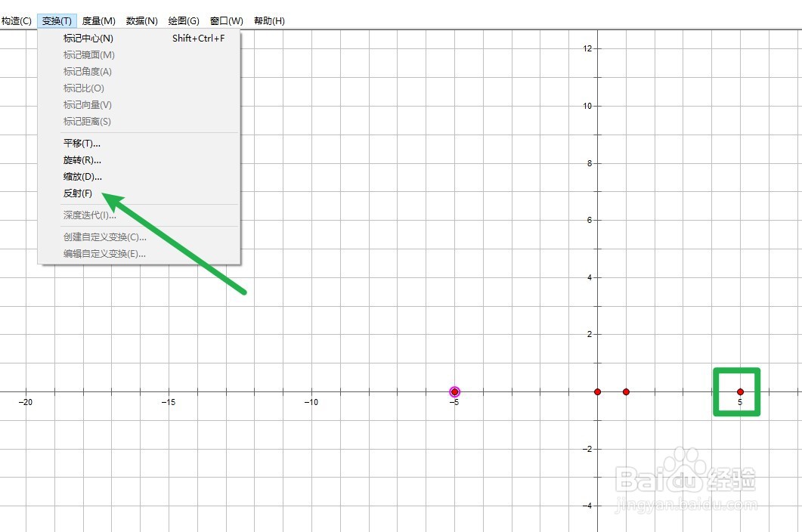Choose 标记中心(N) from the menu
802x532 pixels.
coord(139,39)
